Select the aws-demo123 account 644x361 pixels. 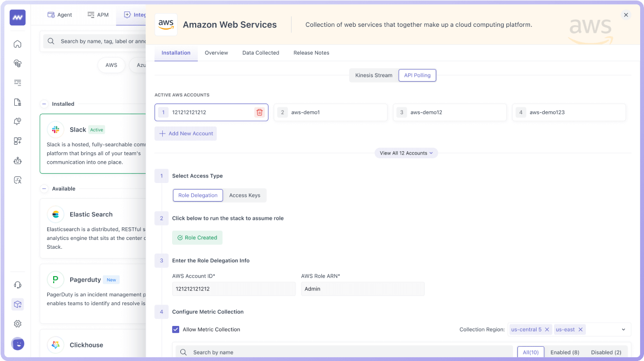[x=569, y=112]
